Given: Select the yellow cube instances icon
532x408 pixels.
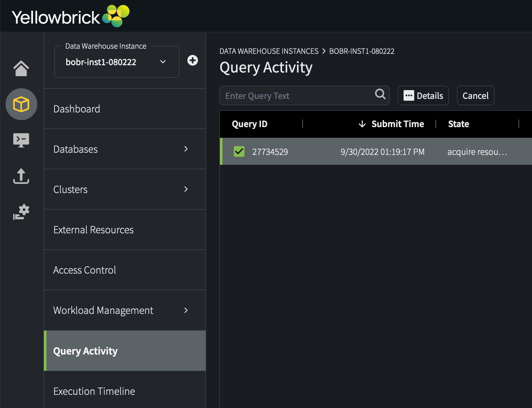Looking at the screenshot, I should point(21,104).
